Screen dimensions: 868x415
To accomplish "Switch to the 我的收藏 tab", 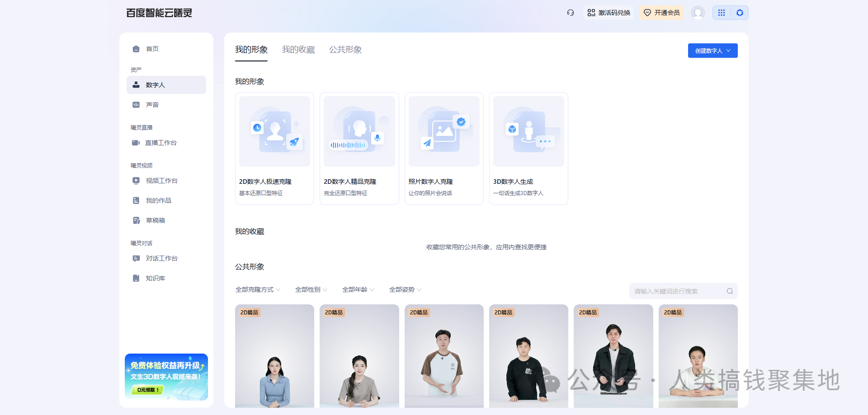I will [298, 50].
